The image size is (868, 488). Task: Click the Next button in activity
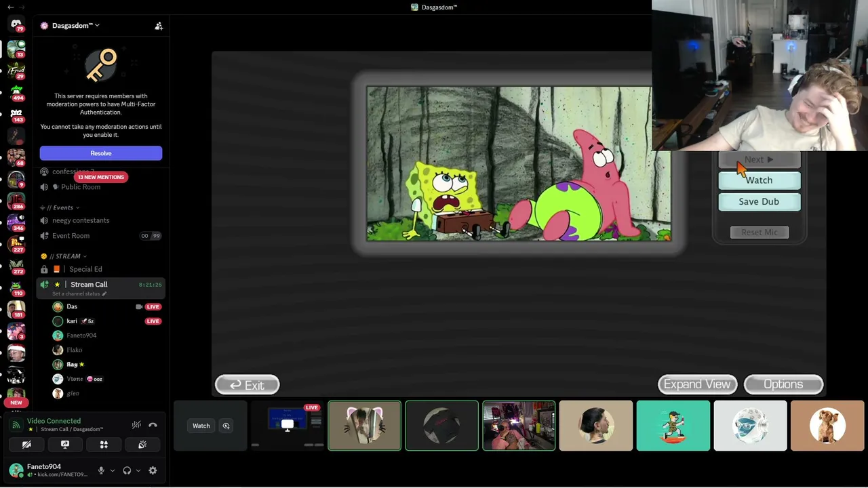(759, 160)
